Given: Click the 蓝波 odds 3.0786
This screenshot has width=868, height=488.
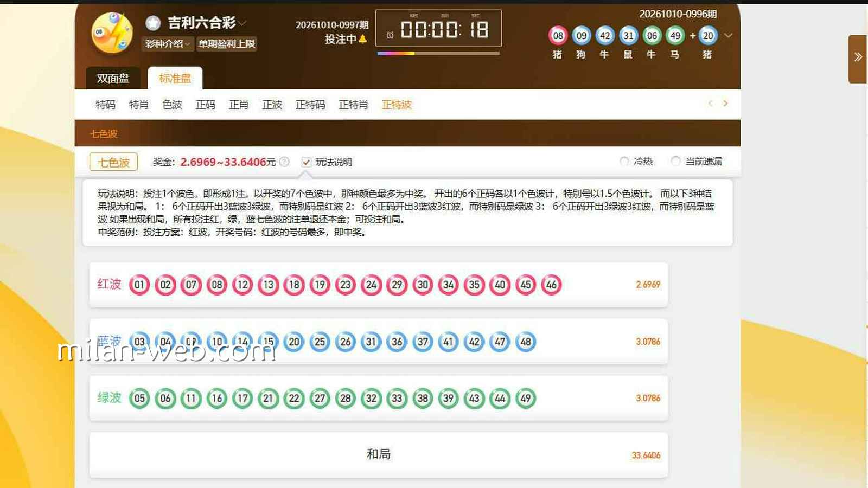Looking at the screenshot, I should pos(648,342).
